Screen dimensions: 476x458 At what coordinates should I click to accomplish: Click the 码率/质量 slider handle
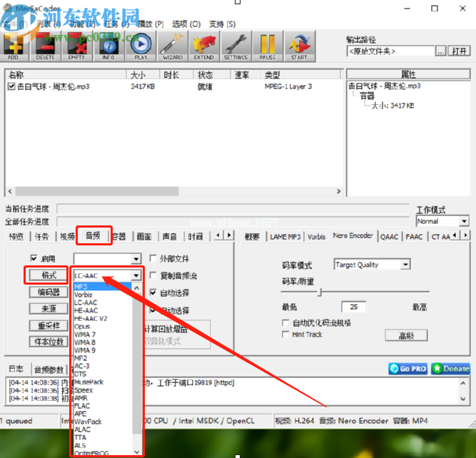tap(319, 291)
